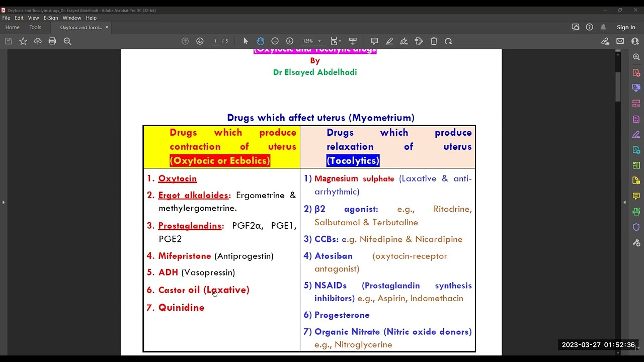This screenshot has width=644, height=362.
Task: Open the Window menu
Action: click(72, 18)
